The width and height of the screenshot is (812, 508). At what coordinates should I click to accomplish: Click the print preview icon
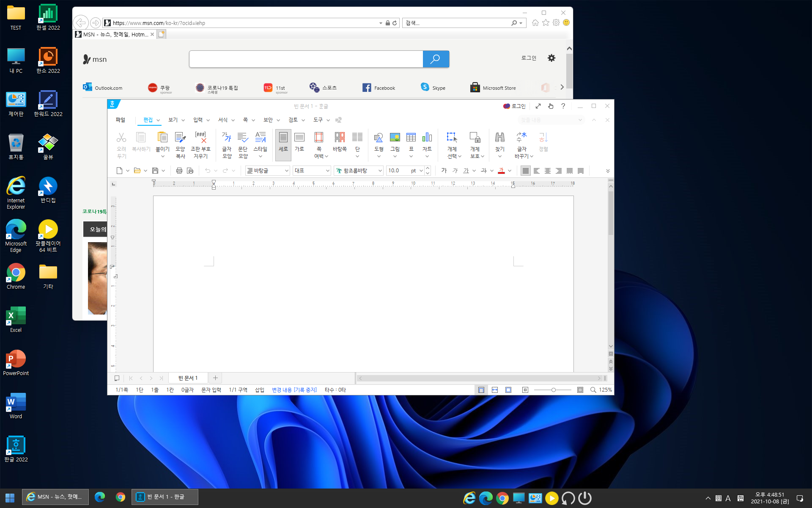[x=190, y=171]
